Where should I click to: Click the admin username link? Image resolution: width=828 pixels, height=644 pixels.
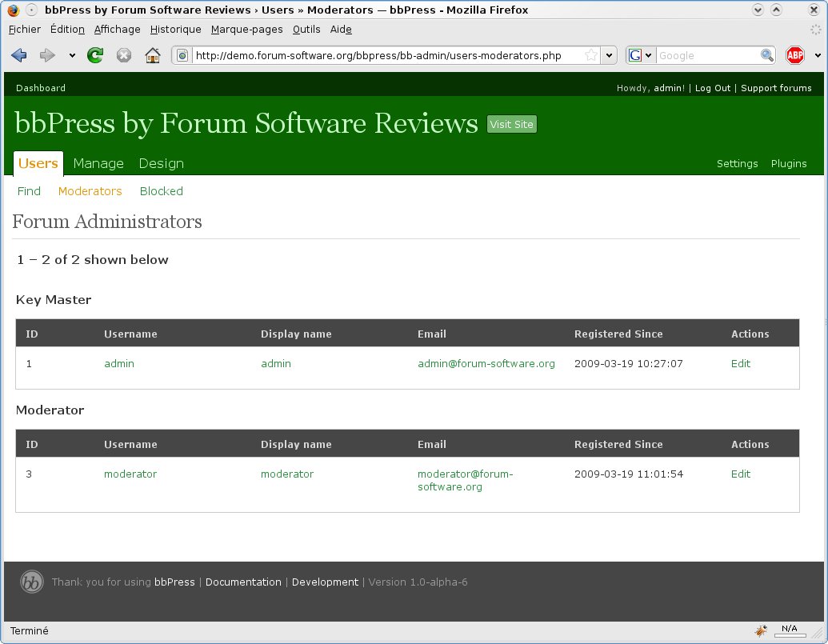119,364
